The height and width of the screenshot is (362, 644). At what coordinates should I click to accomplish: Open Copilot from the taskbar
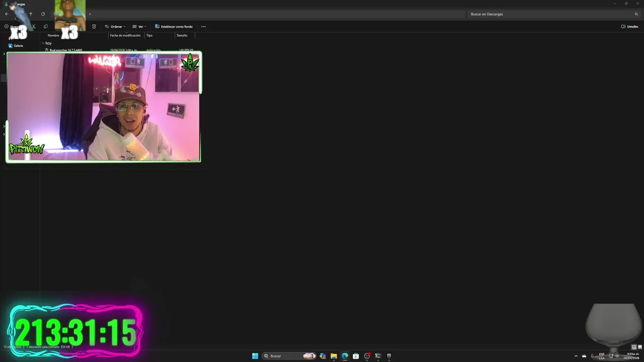pos(323,356)
